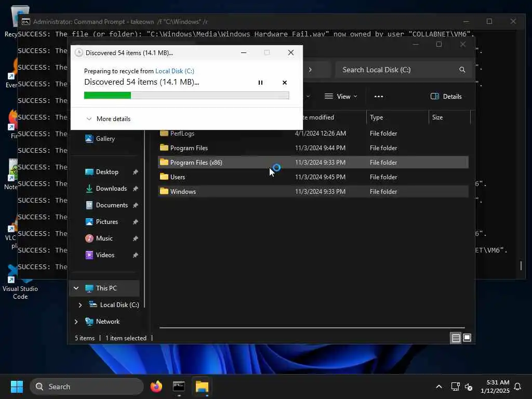Screen dimensions: 532x399
Task: Click the Windows folder icon
Action: [x=164, y=191]
